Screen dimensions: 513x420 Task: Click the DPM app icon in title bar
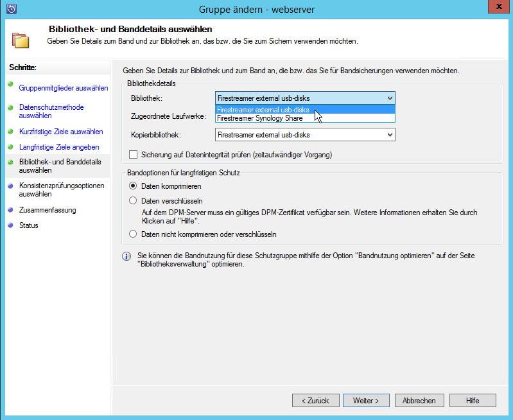click(11, 9)
